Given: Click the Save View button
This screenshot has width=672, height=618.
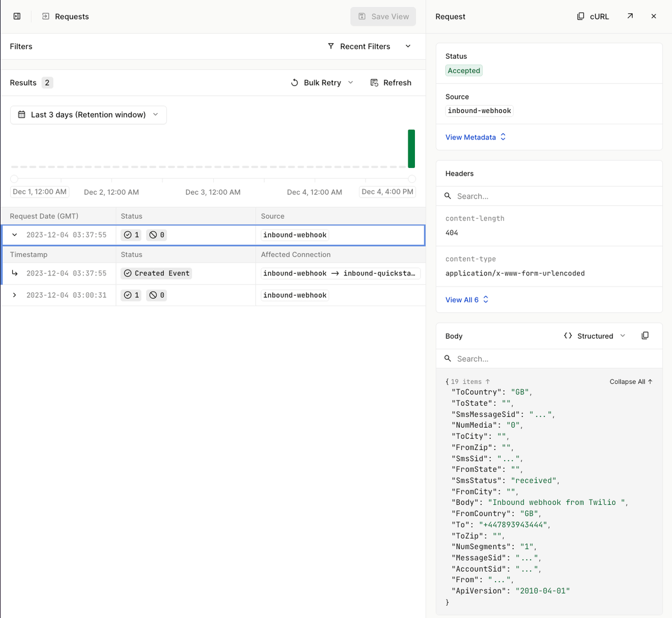Looking at the screenshot, I should click(x=383, y=16).
